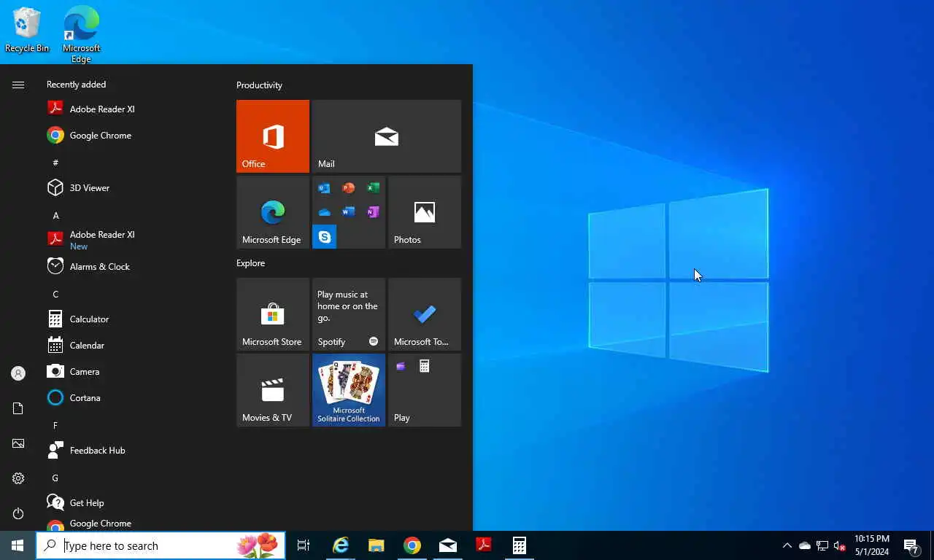This screenshot has height=560, width=934.
Task: Open Settings gear in Start sidebar
Action: [18, 478]
